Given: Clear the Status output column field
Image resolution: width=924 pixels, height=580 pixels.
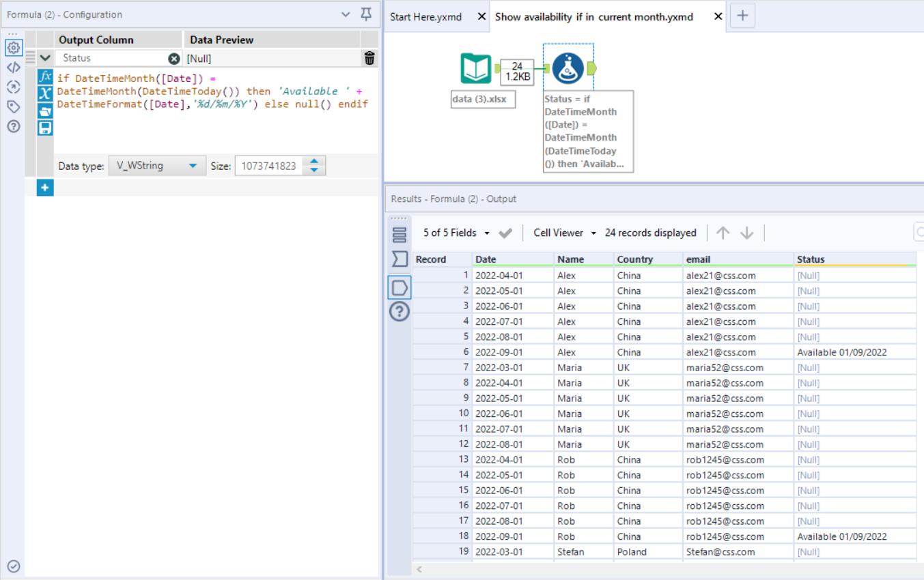Looking at the screenshot, I should [x=174, y=59].
